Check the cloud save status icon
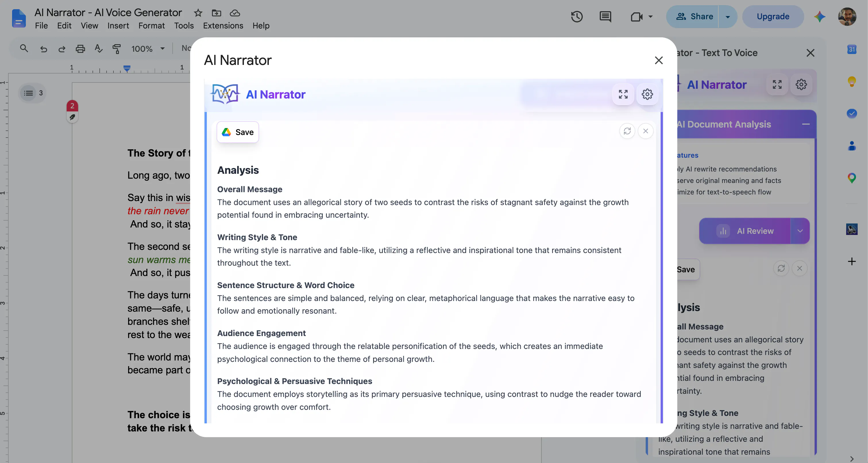Image resolution: width=868 pixels, height=463 pixels. 235,13
